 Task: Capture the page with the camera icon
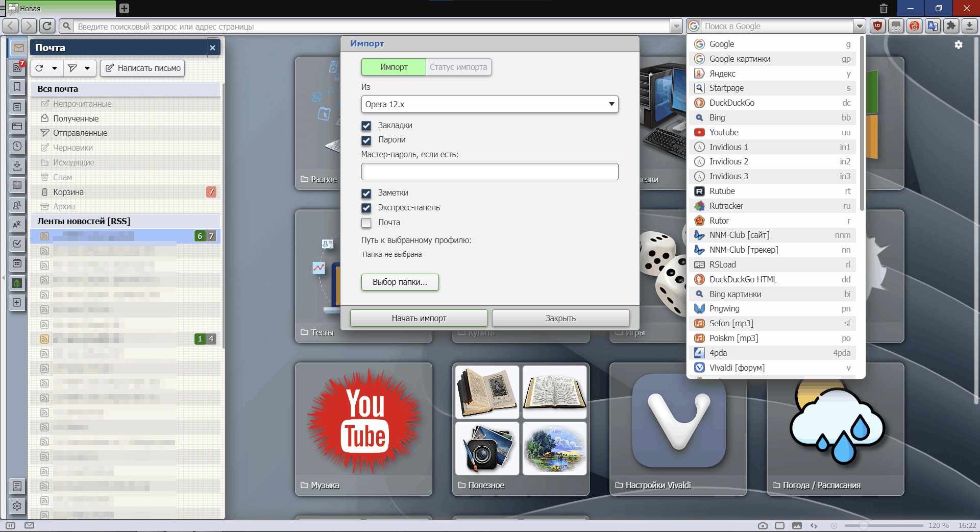tap(763, 525)
